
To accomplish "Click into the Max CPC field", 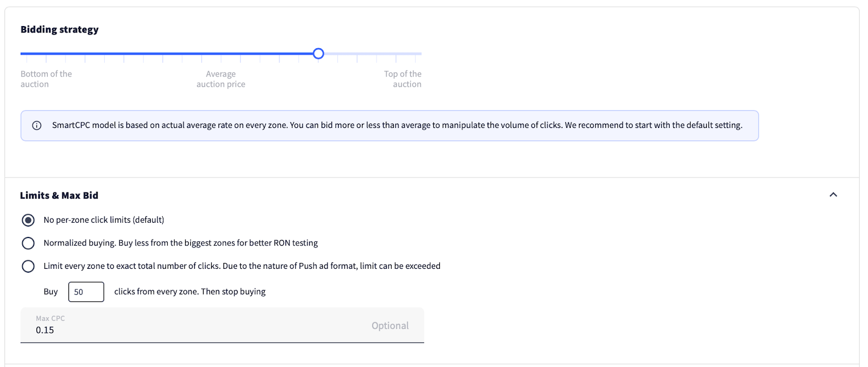I will [x=190, y=330].
